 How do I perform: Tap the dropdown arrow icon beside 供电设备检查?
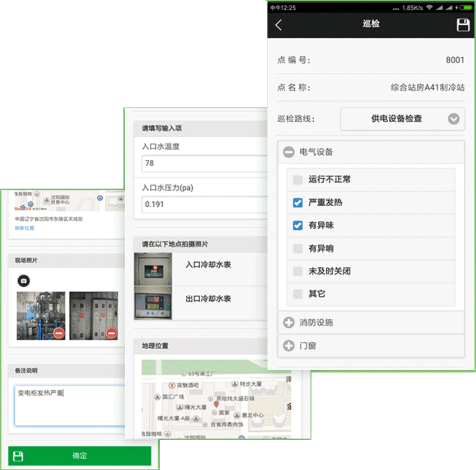[453, 119]
